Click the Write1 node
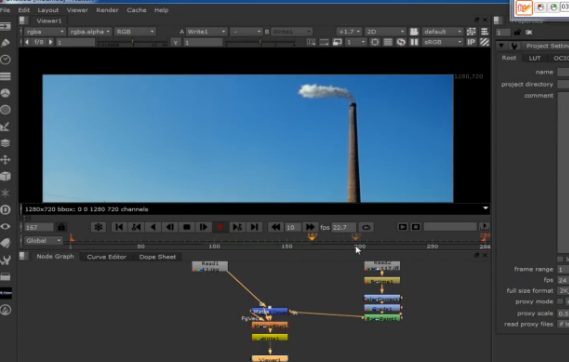The width and height of the screenshot is (569, 362). (x=270, y=338)
